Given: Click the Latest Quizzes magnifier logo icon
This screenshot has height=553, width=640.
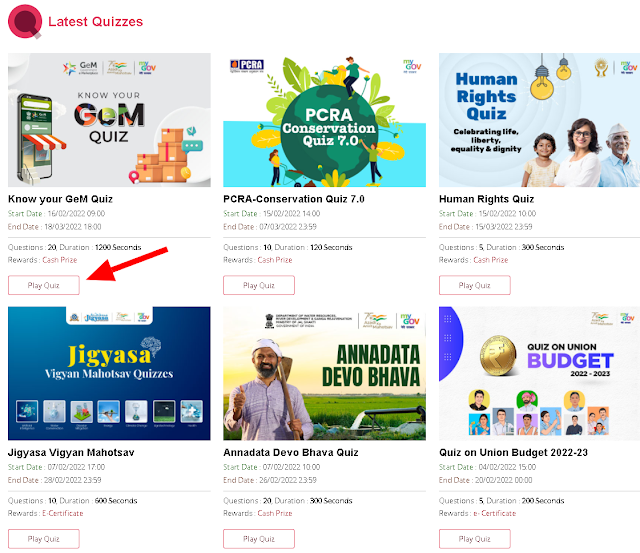Looking at the screenshot, I should tap(25, 22).
